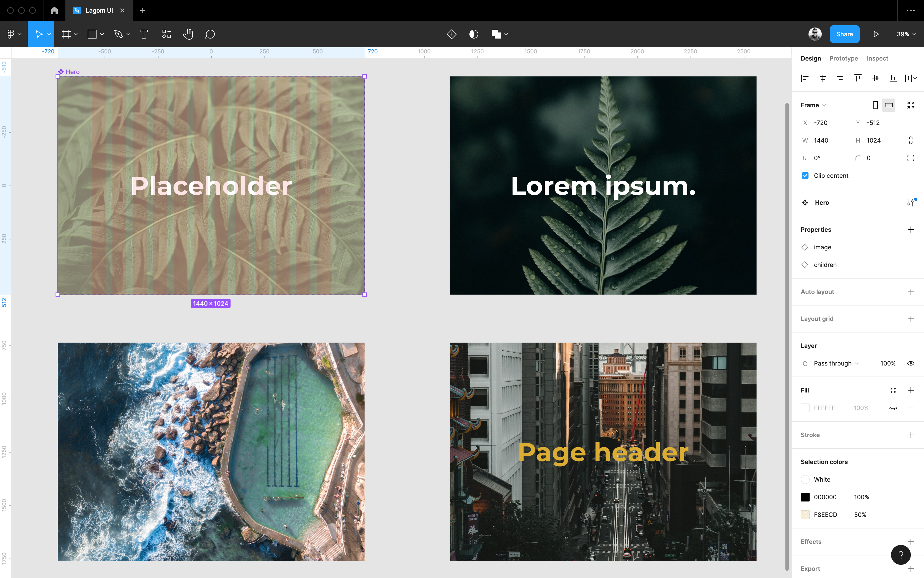Open the Help question mark button

tap(901, 555)
